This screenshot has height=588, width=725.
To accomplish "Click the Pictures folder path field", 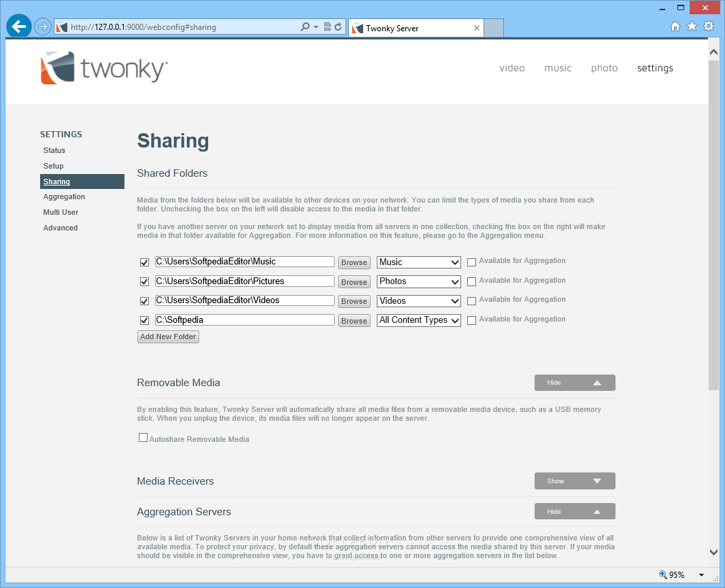I will coord(245,281).
